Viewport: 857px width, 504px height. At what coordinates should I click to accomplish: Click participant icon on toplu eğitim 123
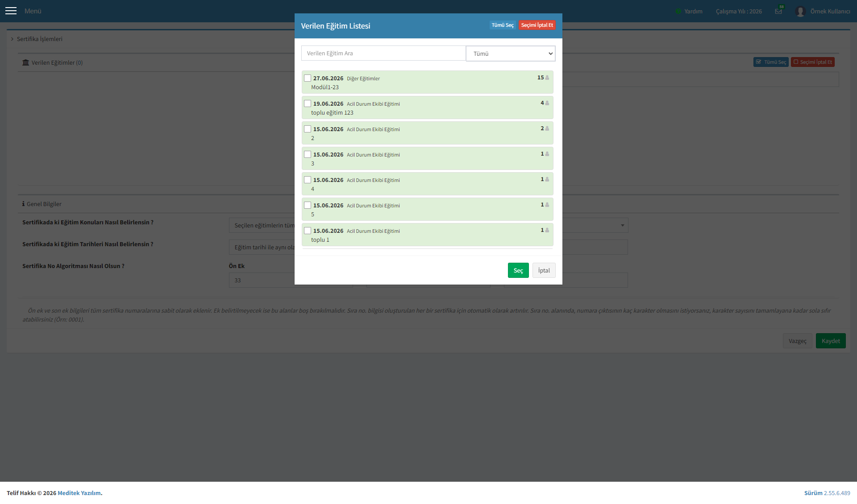point(547,103)
